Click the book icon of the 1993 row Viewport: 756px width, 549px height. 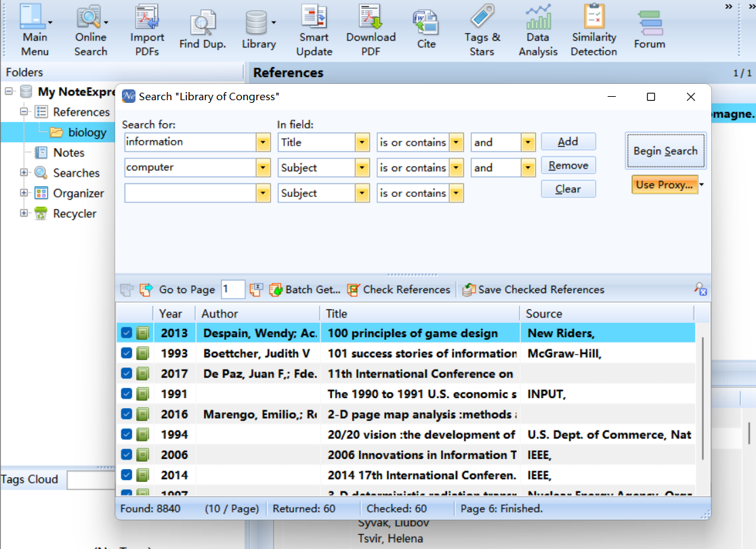click(143, 353)
